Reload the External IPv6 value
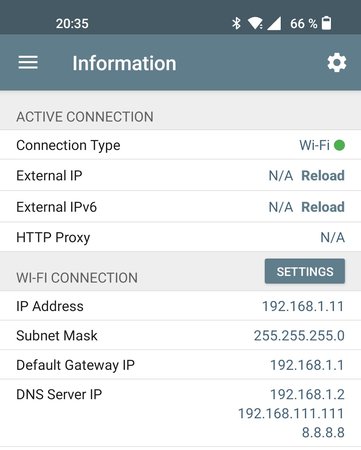This screenshot has width=361, height=450. point(323,207)
